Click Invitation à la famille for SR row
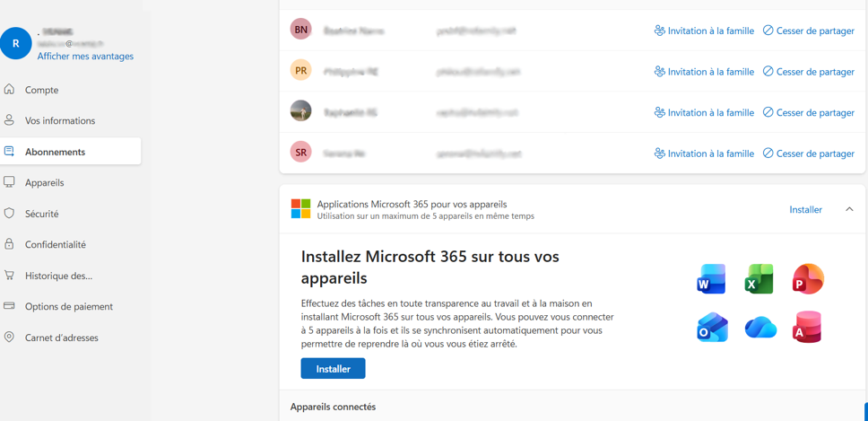The height and width of the screenshot is (421, 868). click(704, 153)
